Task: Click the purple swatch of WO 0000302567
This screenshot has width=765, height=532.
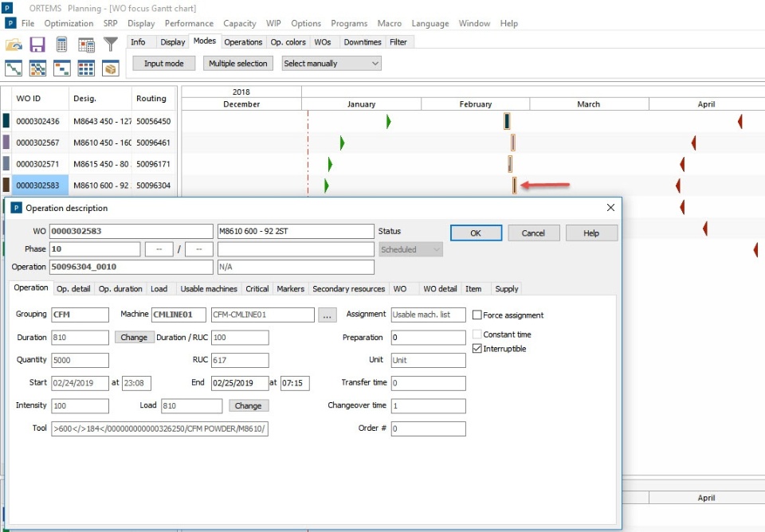Action: tap(6, 142)
